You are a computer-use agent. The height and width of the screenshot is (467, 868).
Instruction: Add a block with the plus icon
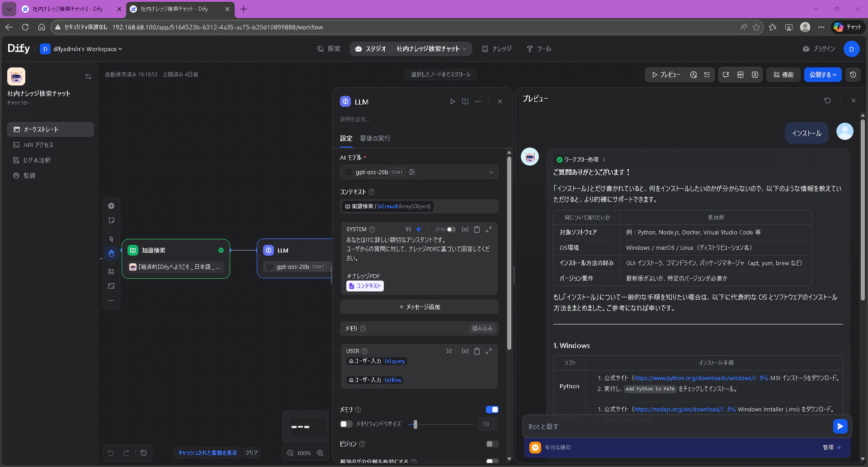[111, 206]
